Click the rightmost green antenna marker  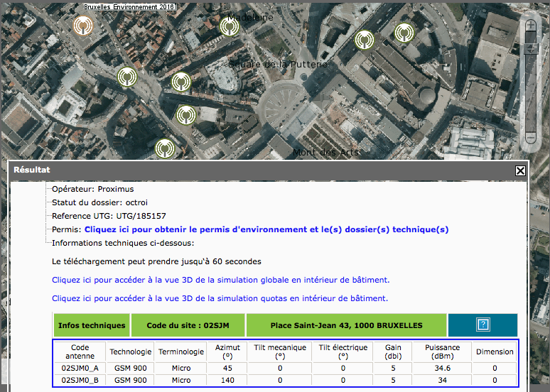pyautogui.click(x=404, y=33)
